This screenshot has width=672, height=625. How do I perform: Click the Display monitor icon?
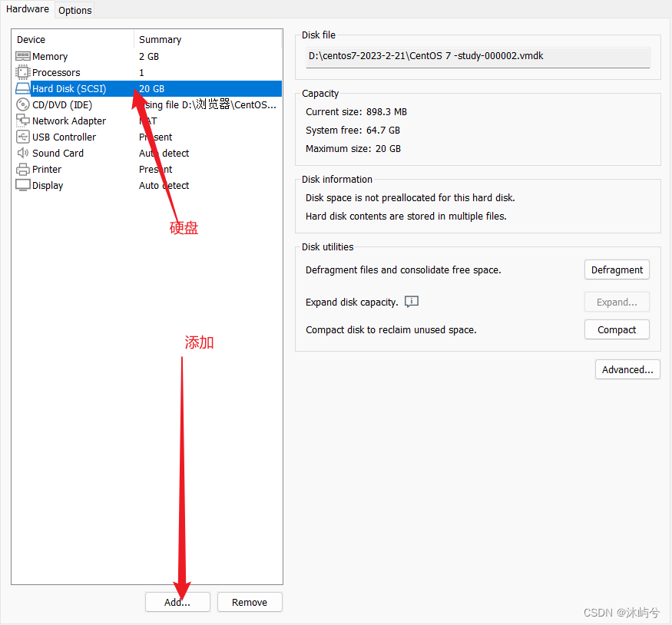pyautogui.click(x=23, y=185)
